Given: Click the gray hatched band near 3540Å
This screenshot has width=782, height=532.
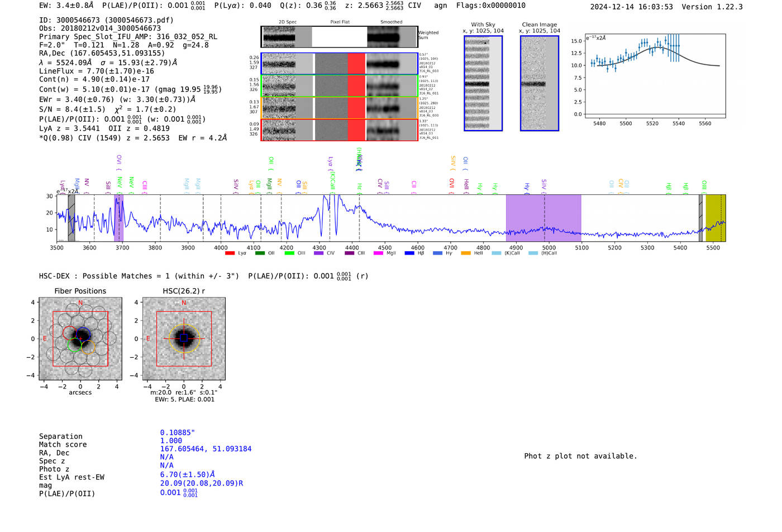Looking at the screenshot, I should click(71, 218).
